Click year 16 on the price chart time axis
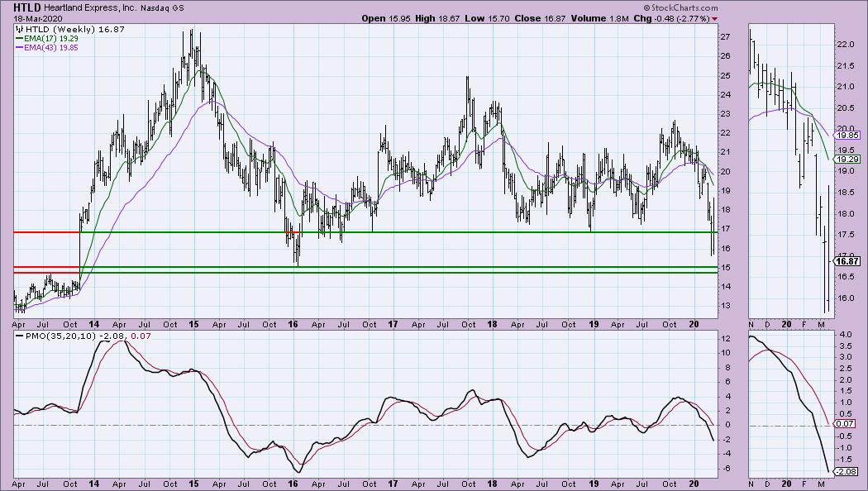Image resolution: width=868 pixels, height=491 pixels. coord(293,324)
